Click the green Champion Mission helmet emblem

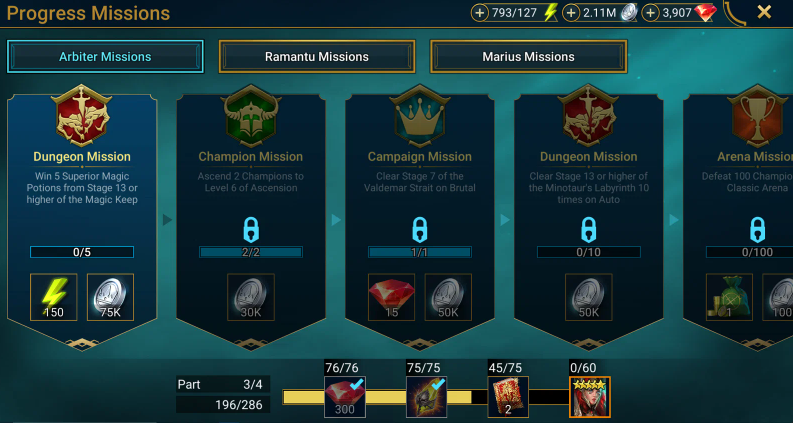pyautogui.click(x=251, y=116)
